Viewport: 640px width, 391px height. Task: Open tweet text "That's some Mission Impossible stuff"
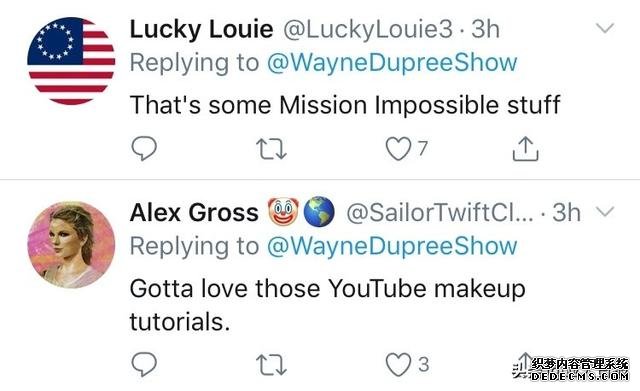click(x=345, y=105)
